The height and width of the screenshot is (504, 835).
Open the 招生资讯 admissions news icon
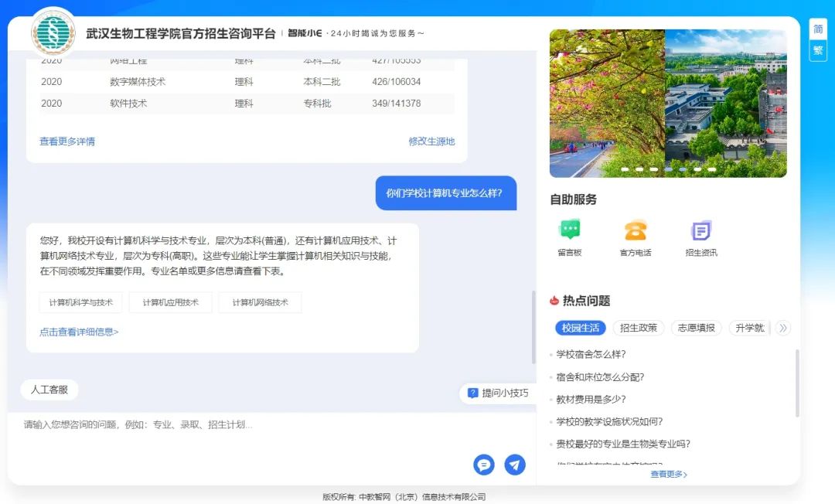[700, 230]
